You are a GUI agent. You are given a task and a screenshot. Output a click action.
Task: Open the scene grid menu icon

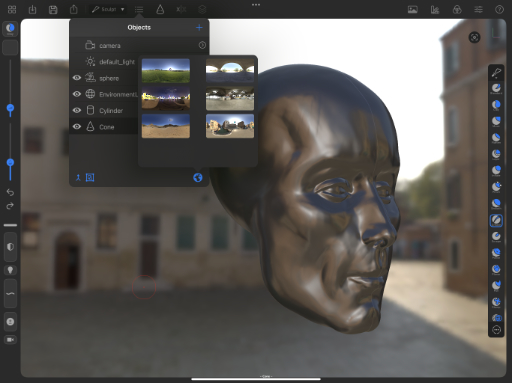pos(12,9)
